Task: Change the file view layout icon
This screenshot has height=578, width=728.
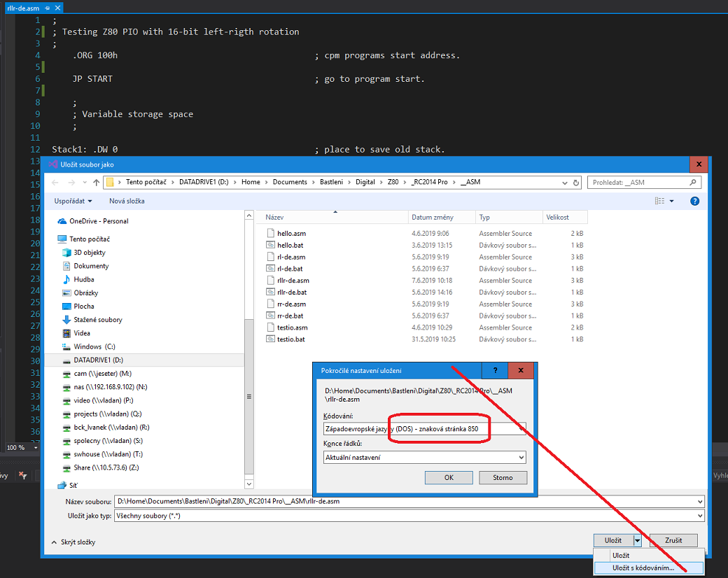Action: click(659, 201)
